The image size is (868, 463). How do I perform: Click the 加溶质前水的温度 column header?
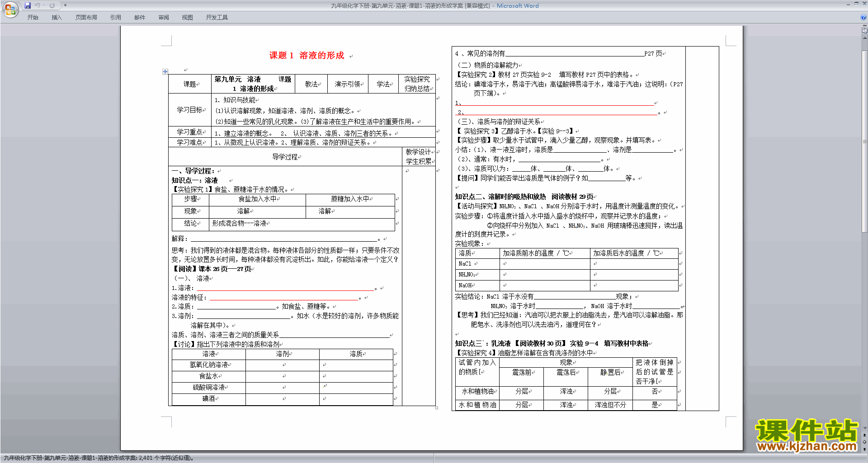pos(544,253)
